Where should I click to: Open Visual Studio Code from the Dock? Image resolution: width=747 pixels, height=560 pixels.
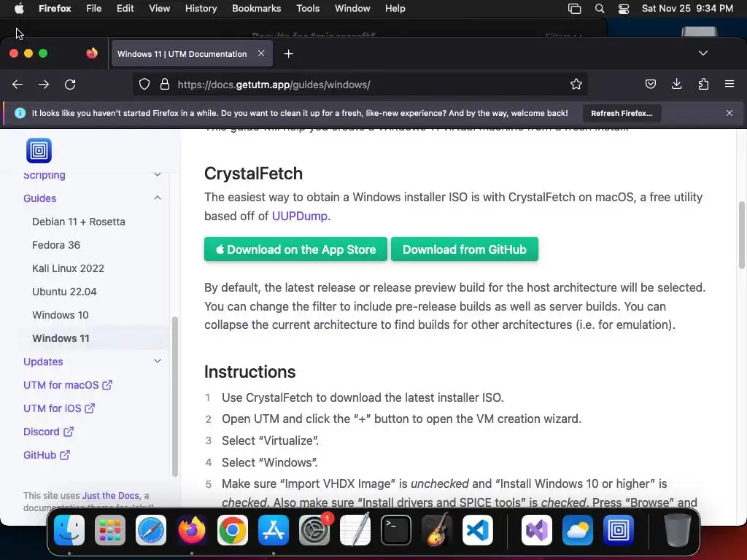pos(477,530)
